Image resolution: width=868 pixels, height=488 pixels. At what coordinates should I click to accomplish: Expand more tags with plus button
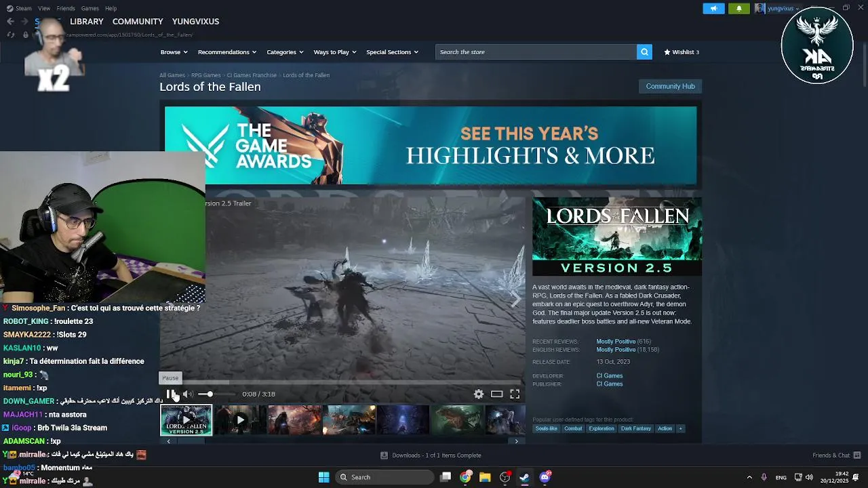click(680, 428)
